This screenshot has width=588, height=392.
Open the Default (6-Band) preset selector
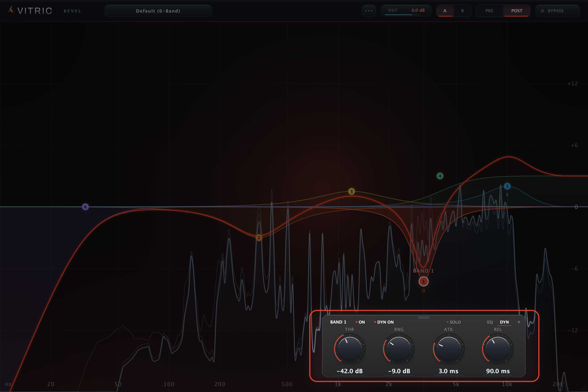[x=158, y=11]
